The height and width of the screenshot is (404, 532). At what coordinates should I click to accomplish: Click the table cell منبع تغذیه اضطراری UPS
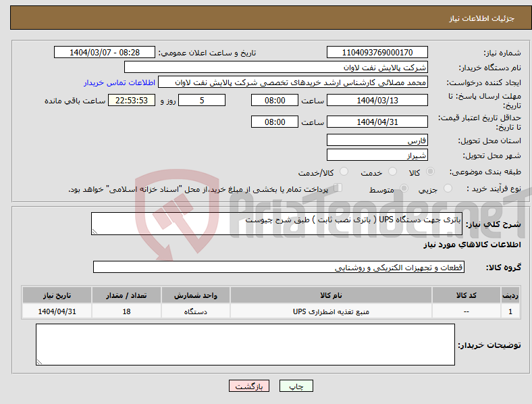pos(331,311)
